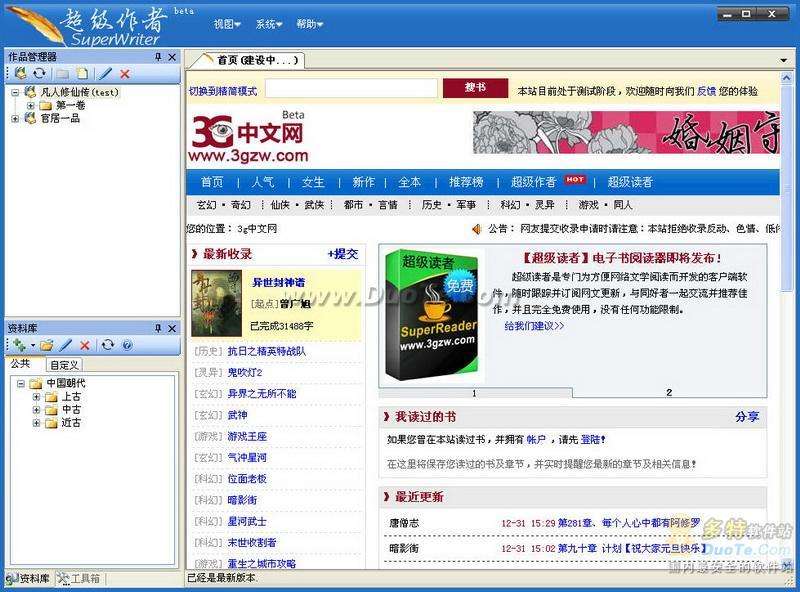Close the 作品管理器 panel

coord(172,57)
